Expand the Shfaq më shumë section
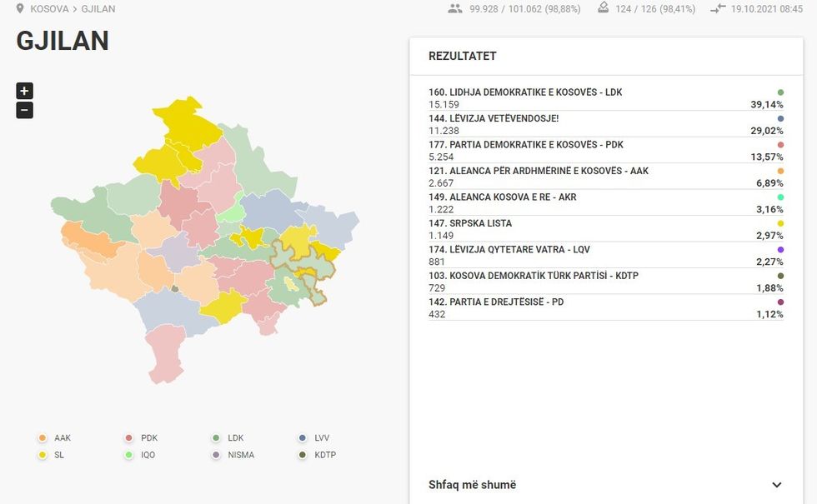Image resolution: width=817 pixels, height=504 pixels. coord(472,484)
